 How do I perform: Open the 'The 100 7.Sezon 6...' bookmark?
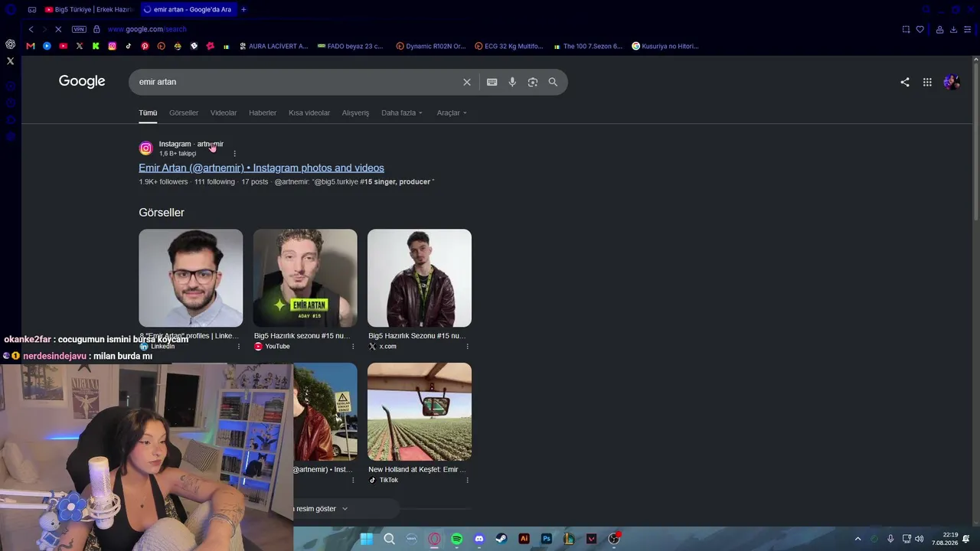(x=588, y=46)
